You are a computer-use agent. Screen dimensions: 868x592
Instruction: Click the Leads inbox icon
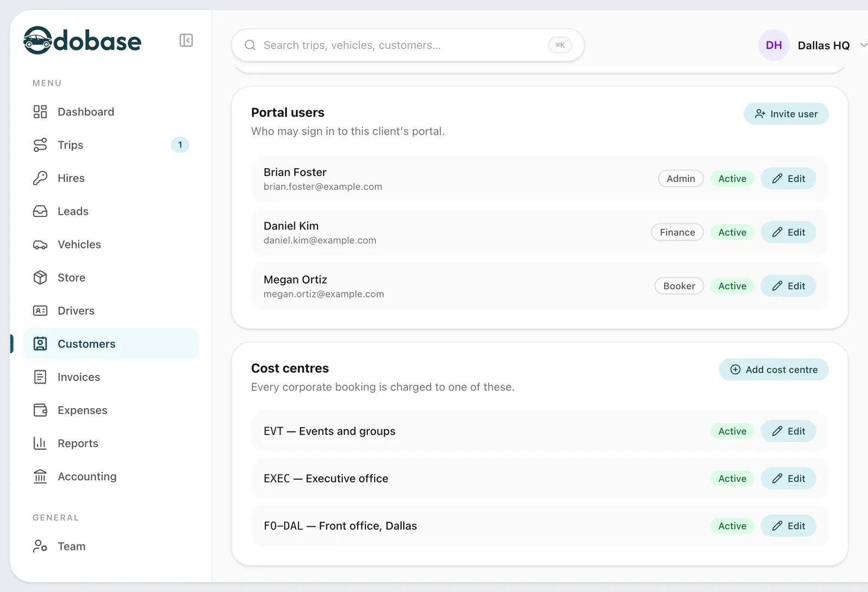40,211
